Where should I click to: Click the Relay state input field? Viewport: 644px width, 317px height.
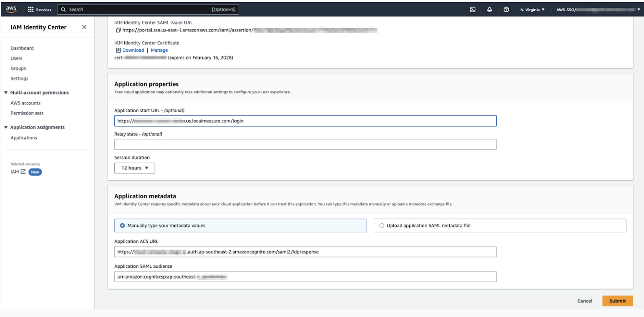305,144
